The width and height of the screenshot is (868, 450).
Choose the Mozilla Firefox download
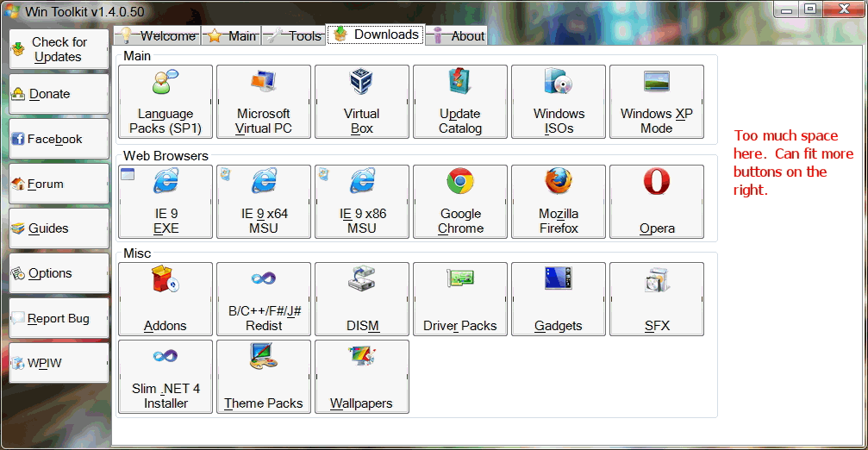click(559, 202)
